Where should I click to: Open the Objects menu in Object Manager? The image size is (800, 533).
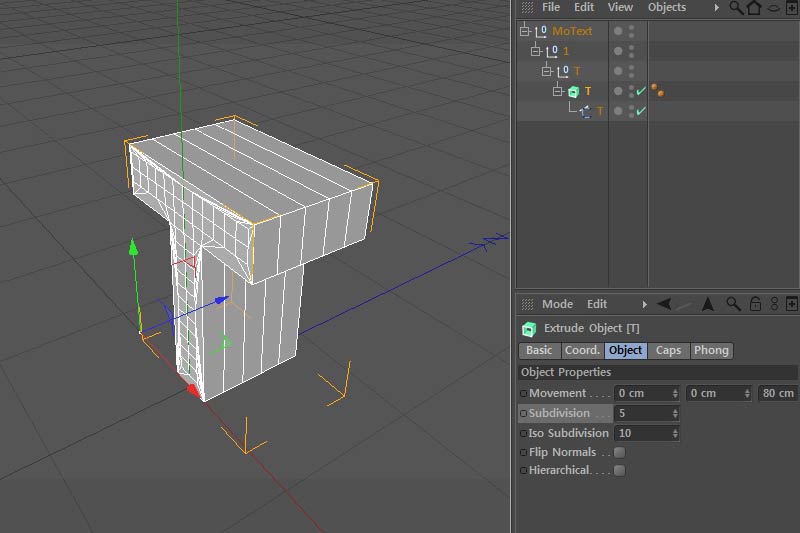666,7
